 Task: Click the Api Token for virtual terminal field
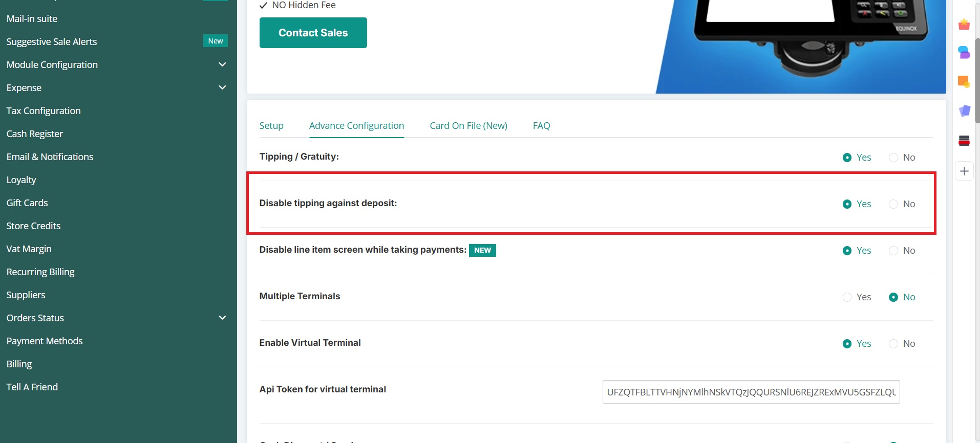(751, 392)
